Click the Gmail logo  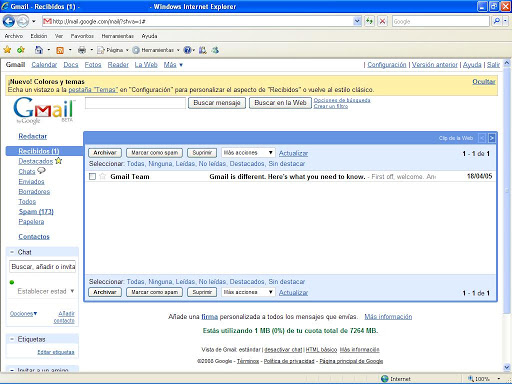coord(44,110)
